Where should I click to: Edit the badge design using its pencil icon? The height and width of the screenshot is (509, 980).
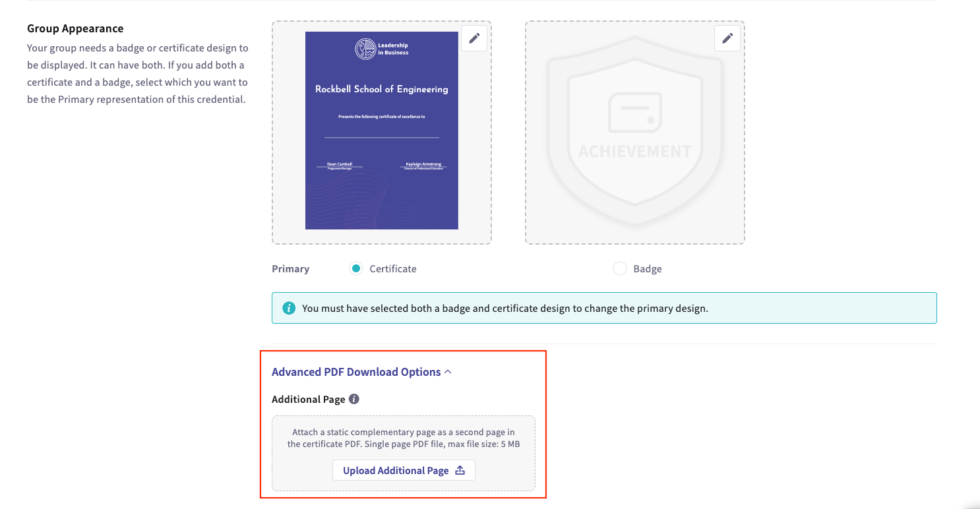pos(727,39)
